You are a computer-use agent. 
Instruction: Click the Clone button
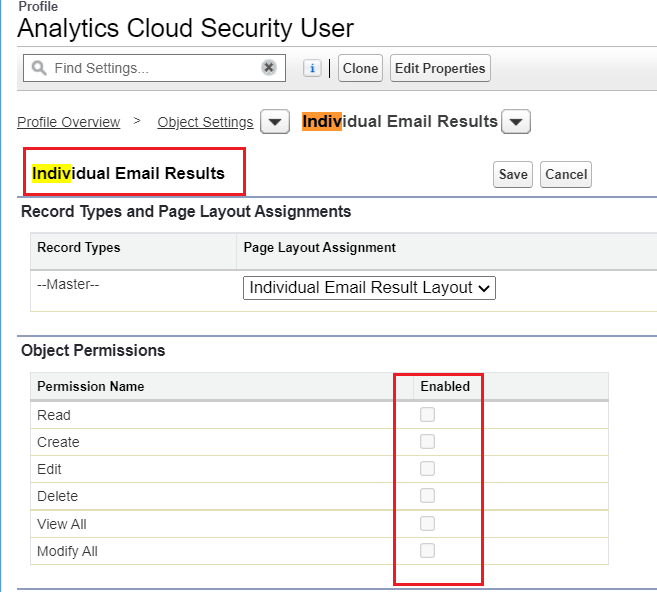click(x=360, y=68)
